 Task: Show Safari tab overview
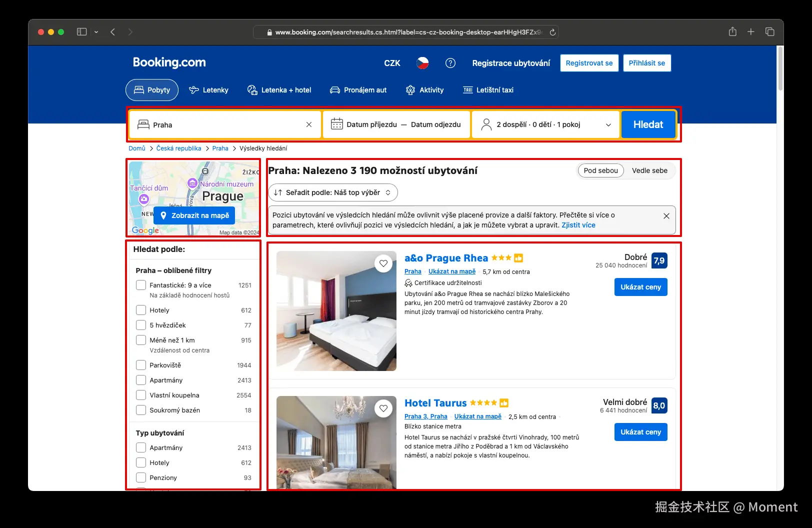770,31
